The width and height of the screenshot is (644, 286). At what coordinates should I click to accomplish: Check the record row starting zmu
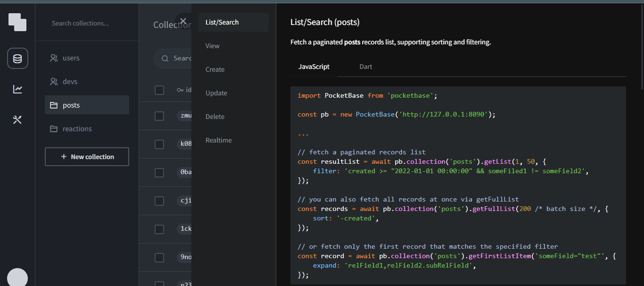click(159, 116)
